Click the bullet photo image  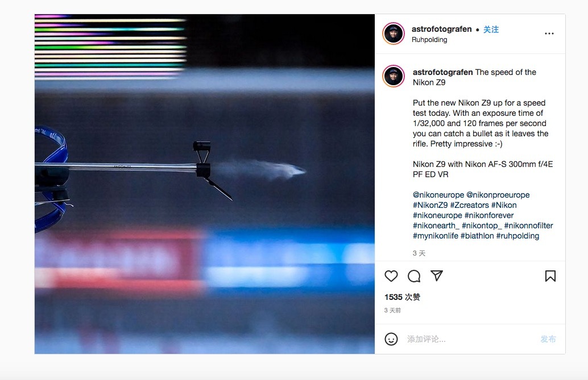(204, 184)
